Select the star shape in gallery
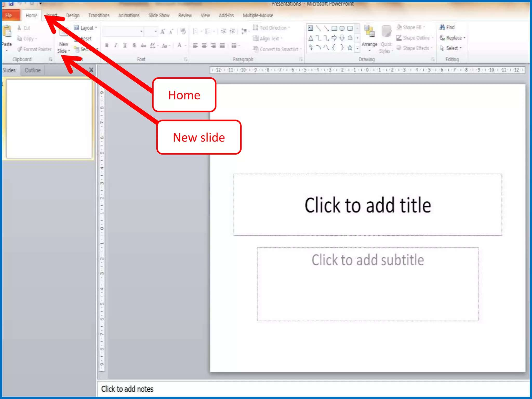This screenshot has height=399, width=532. point(350,48)
